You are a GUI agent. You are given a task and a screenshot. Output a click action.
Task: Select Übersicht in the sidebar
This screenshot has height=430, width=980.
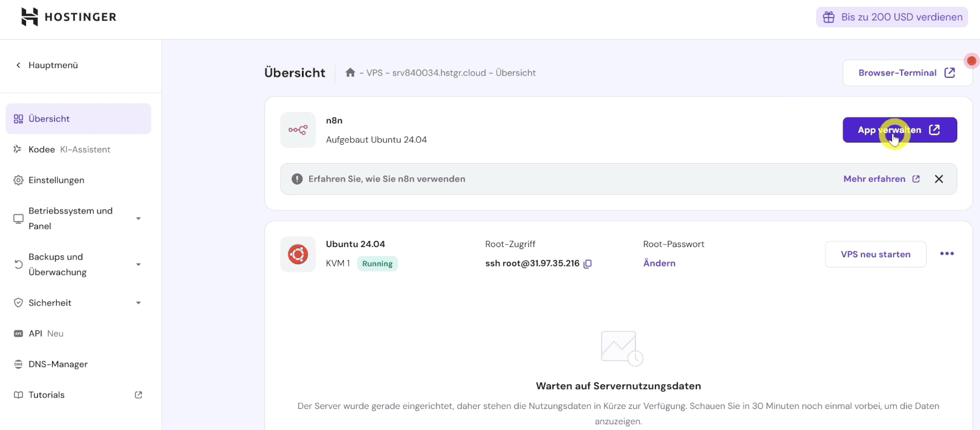point(78,119)
